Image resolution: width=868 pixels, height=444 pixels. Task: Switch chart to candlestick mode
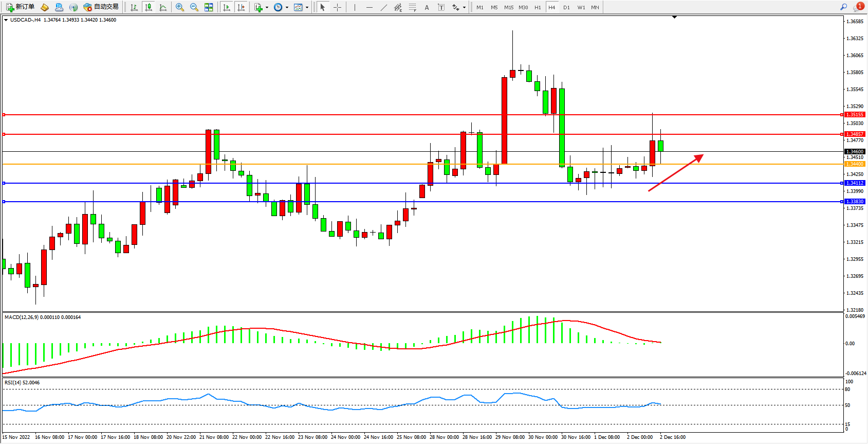pos(149,7)
